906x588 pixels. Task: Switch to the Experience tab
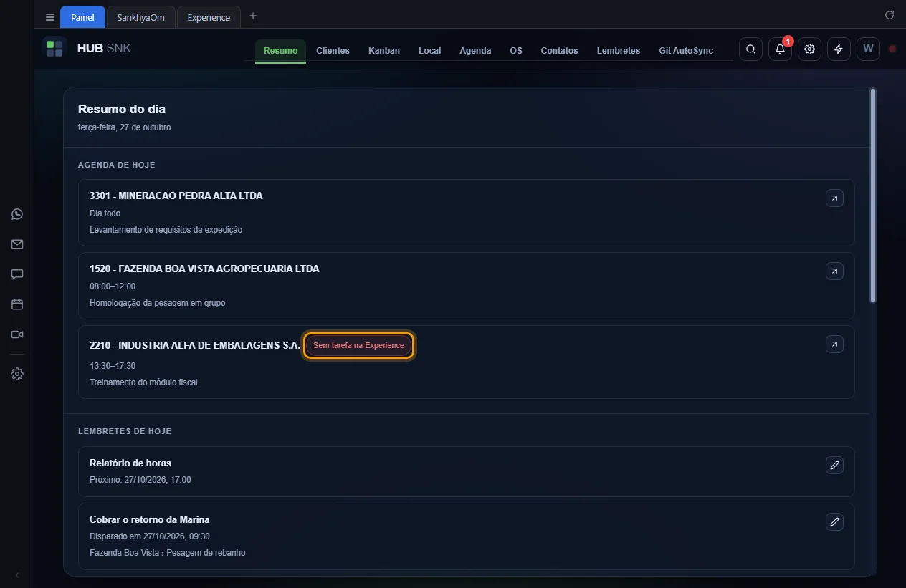click(x=209, y=17)
